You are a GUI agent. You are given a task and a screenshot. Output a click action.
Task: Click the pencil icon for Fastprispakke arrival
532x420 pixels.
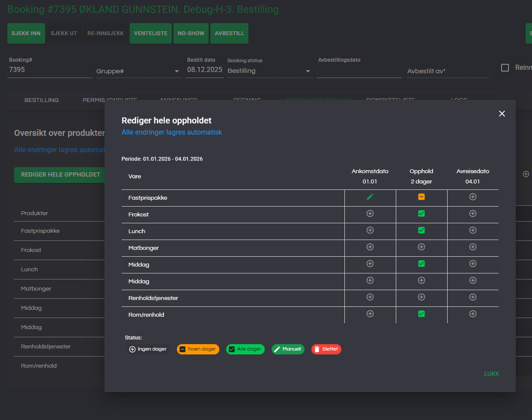point(370,197)
